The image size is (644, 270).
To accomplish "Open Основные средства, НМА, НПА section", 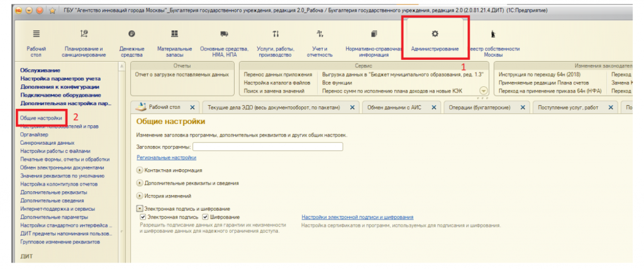I will tap(225, 34).
